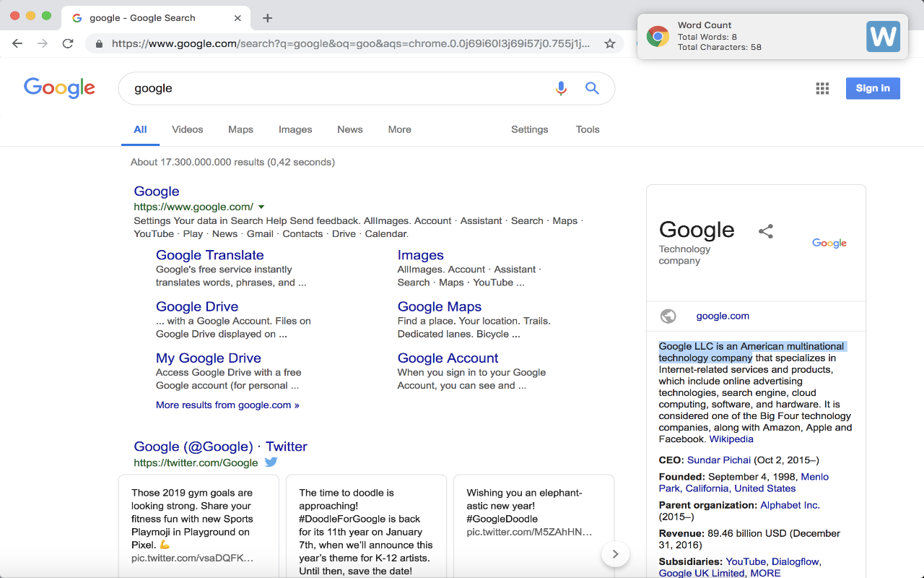Click the microphone voice search icon

(x=561, y=88)
